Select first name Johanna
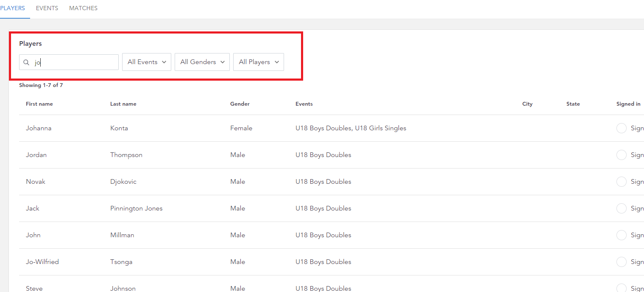Viewport: 644px width, 292px height. tap(39, 128)
